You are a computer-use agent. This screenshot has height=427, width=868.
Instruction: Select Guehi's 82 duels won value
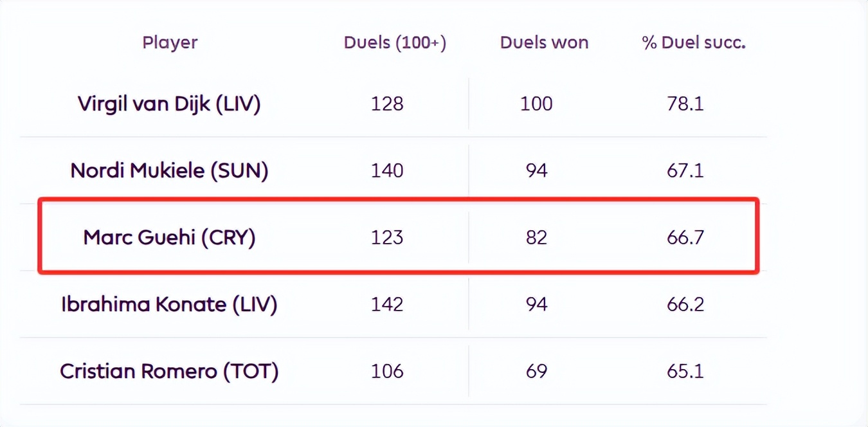536,237
